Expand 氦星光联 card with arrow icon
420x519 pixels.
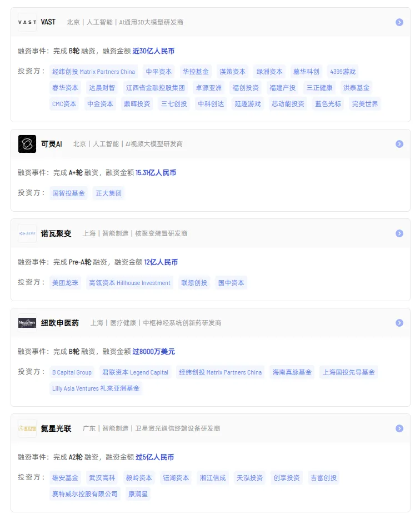tap(399, 428)
